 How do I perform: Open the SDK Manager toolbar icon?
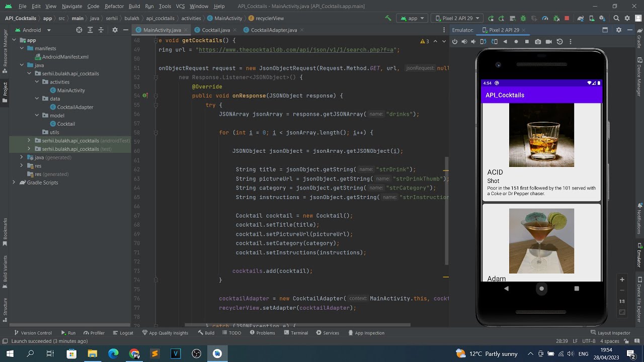point(602,18)
